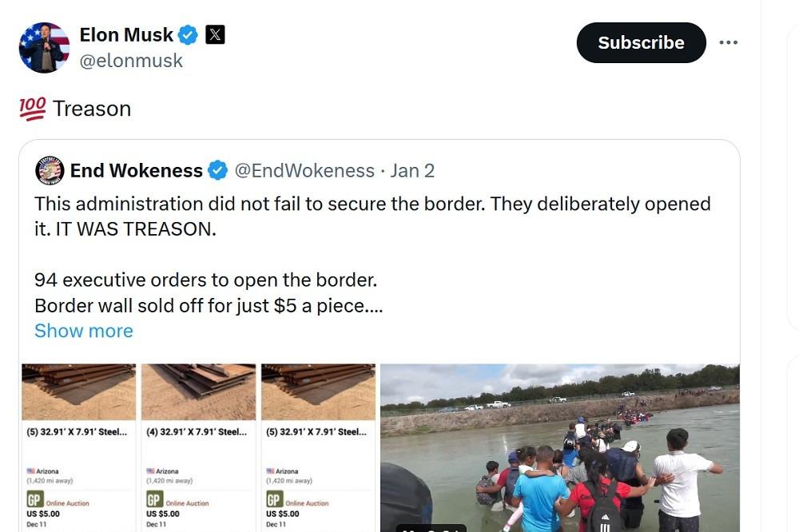Play the river crossing video
The height and width of the screenshot is (532, 799).
[559, 447]
